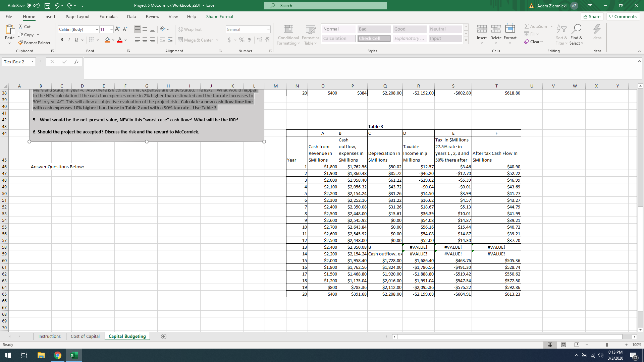Apply italic formatting
644x362 pixels.
coord(69,40)
